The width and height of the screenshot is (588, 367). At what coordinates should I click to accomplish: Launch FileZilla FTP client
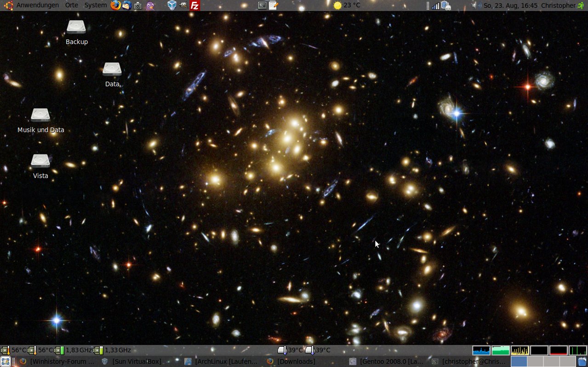tap(195, 6)
